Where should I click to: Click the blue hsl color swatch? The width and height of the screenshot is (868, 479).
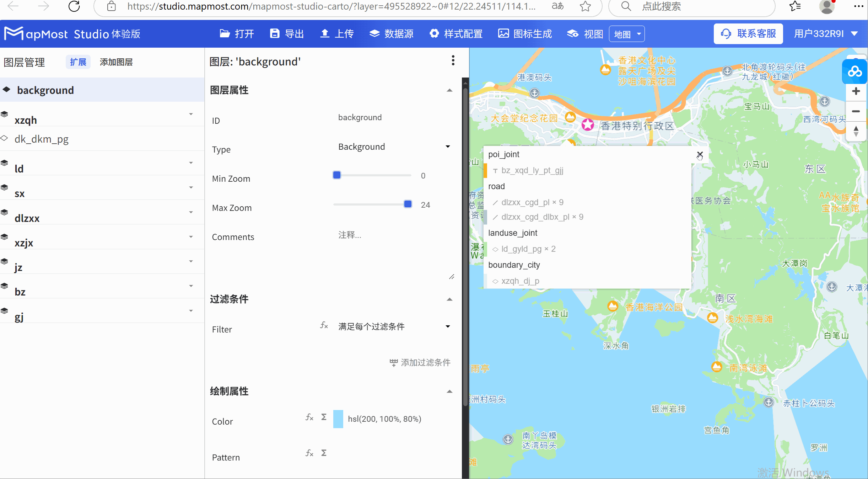tap(338, 419)
